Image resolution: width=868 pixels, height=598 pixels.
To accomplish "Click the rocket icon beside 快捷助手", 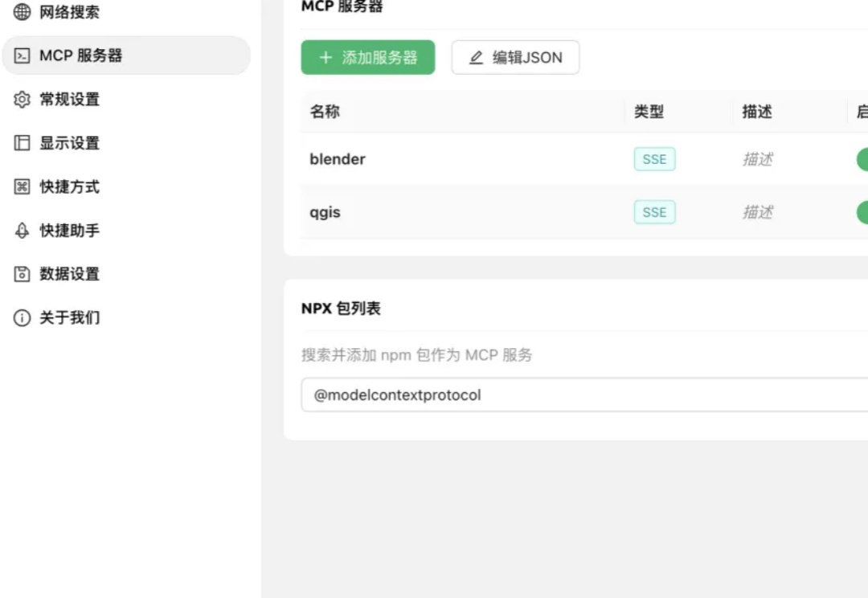I will tap(23, 231).
